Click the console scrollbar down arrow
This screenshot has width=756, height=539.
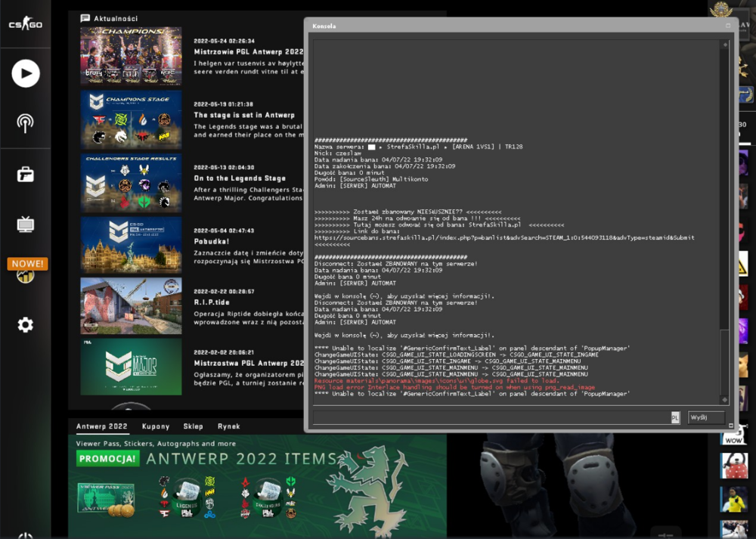point(725,400)
